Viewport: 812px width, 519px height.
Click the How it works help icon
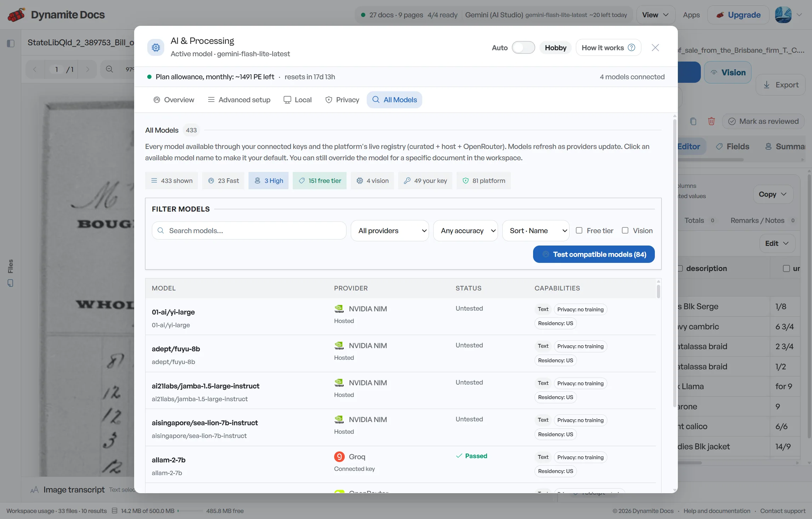[x=631, y=47]
